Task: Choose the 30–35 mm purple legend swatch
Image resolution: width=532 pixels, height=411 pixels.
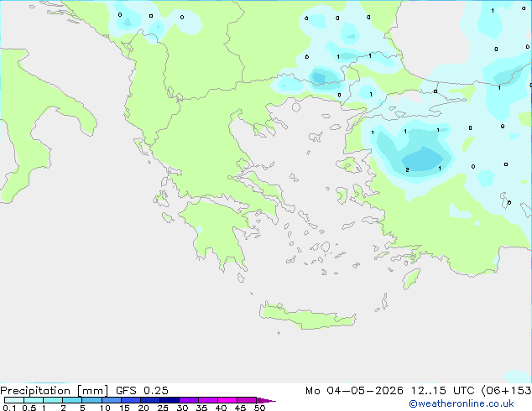Action: pos(189,400)
